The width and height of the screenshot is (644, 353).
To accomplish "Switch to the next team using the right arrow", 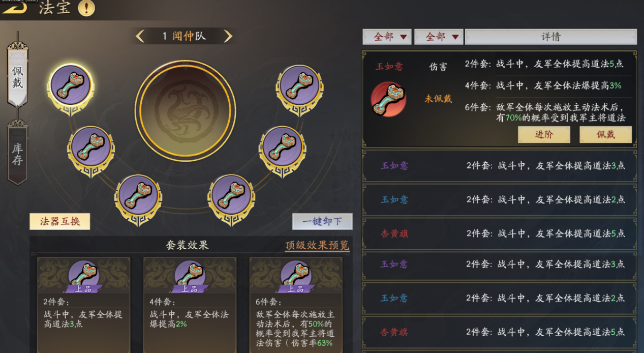I will [x=228, y=36].
